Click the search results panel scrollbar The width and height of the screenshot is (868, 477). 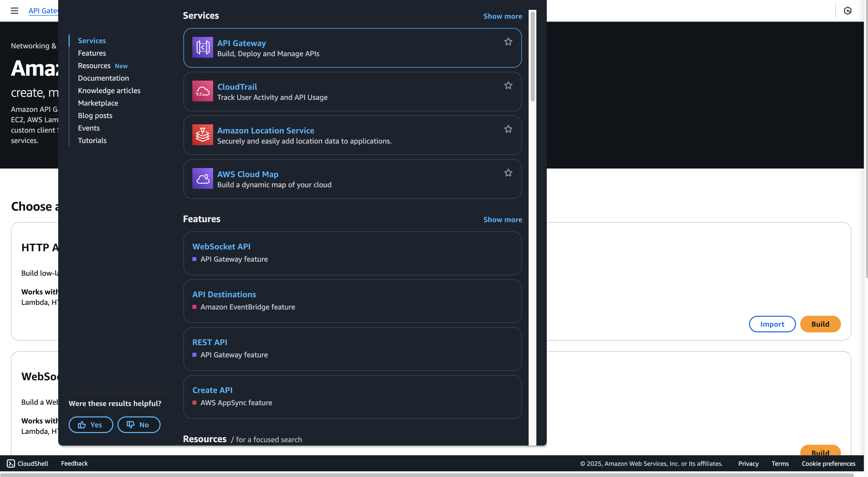tap(532, 56)
